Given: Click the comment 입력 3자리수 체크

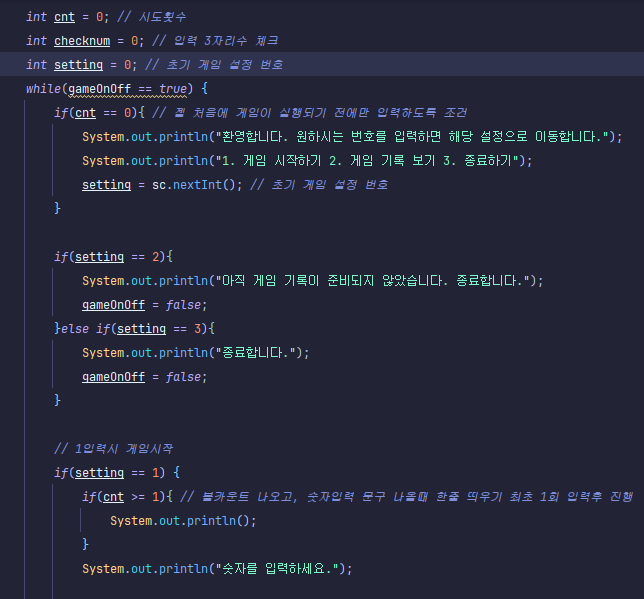Looking at the screenshot, I should (215, 41).
